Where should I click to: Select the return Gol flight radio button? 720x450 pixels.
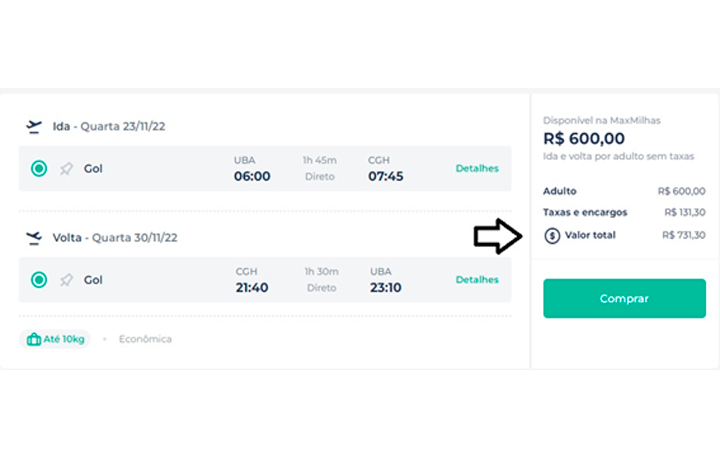(39, 280)
